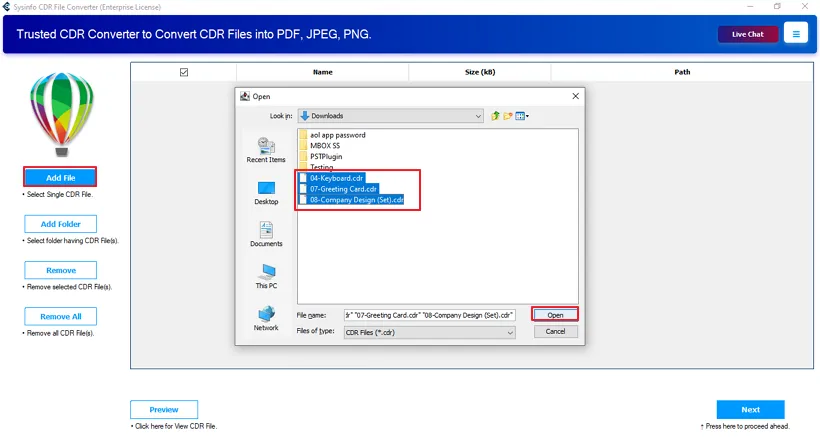Expand the Look in Downloads dropdown
This screenshot has height=437, width=820.
[391, 116]
